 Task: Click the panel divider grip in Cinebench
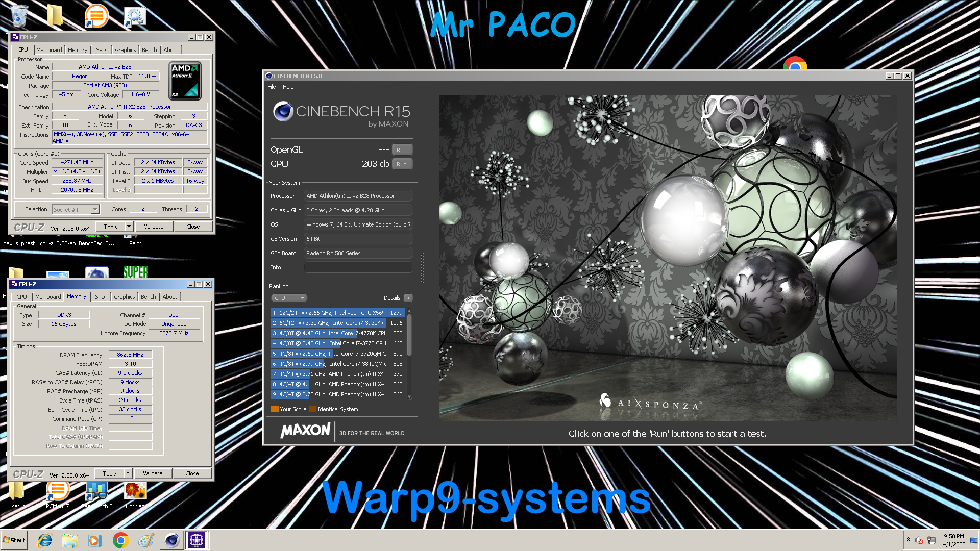pyautogui.click(x=422, y=267)
